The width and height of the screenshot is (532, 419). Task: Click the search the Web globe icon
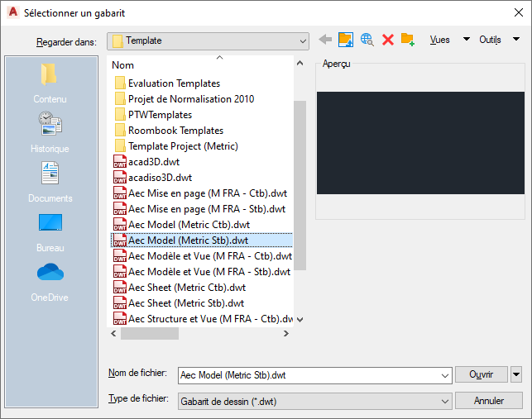point(367,40)
